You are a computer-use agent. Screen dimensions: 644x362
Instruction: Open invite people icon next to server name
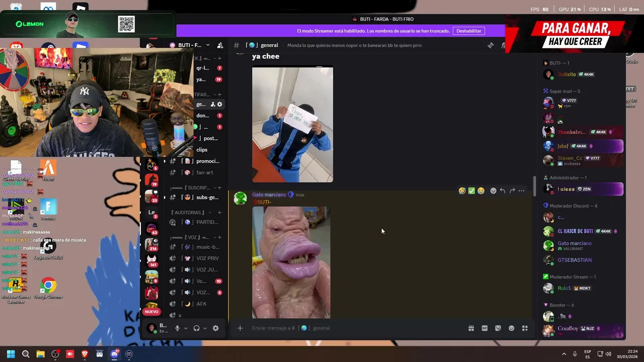coord(220,45)
